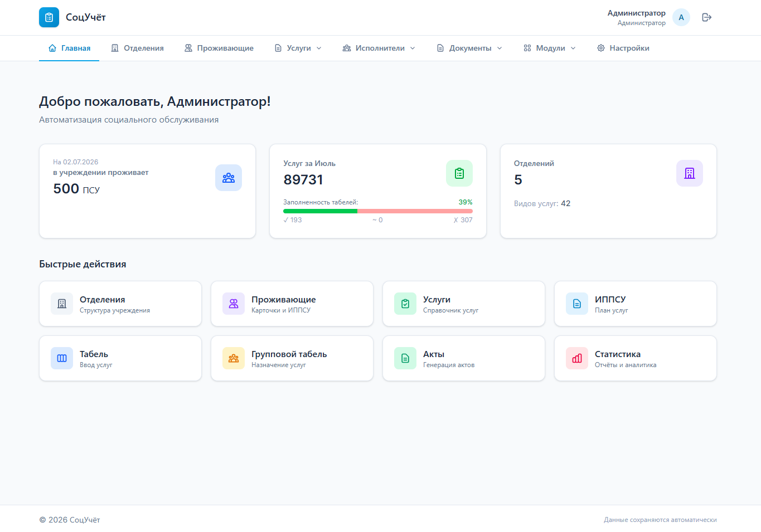
Task: Click the blue columns icon in Табель quick action
Action: (62, 358)
